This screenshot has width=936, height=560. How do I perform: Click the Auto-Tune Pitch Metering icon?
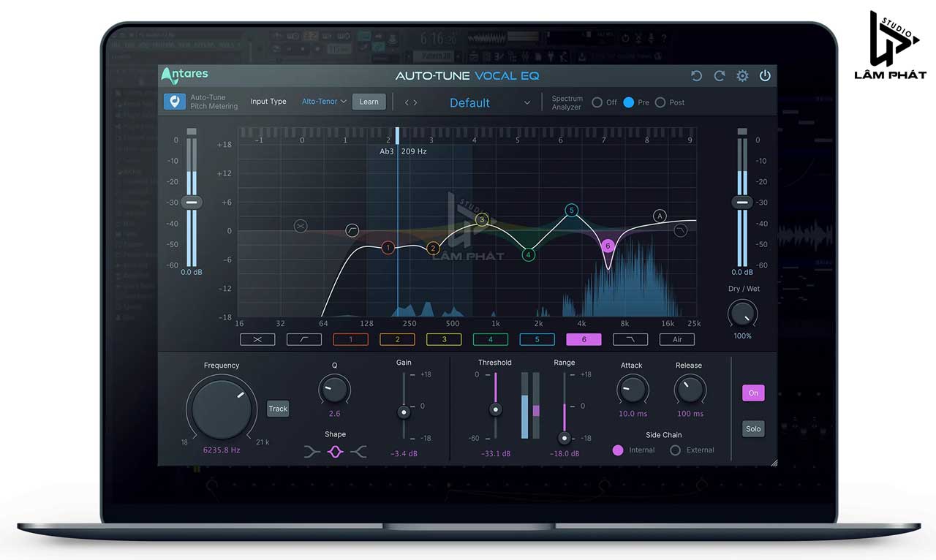(174, 102)
